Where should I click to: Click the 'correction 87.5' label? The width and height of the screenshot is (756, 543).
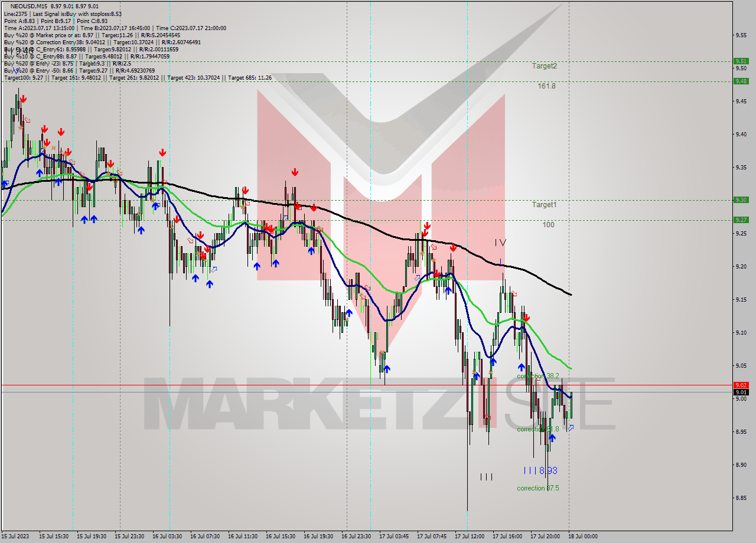537,488
